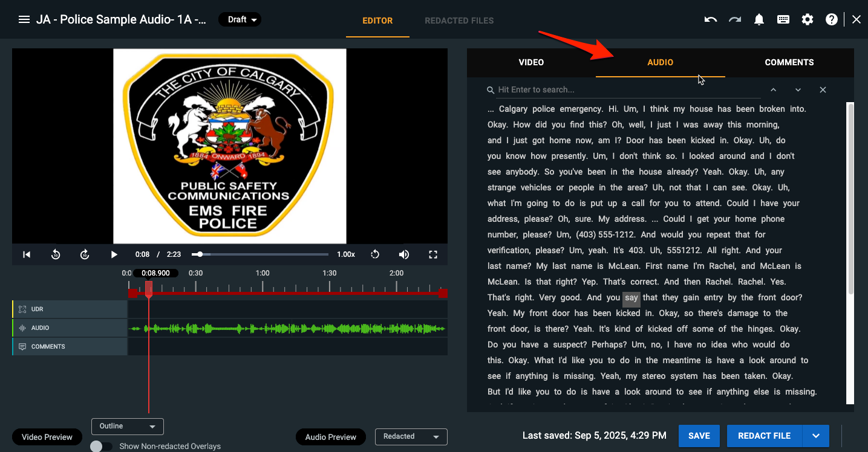The width and height of the screenshot is (868, 452).
Task: Expand the Outline video preview dropdown
Action: (x=128, y=426)
